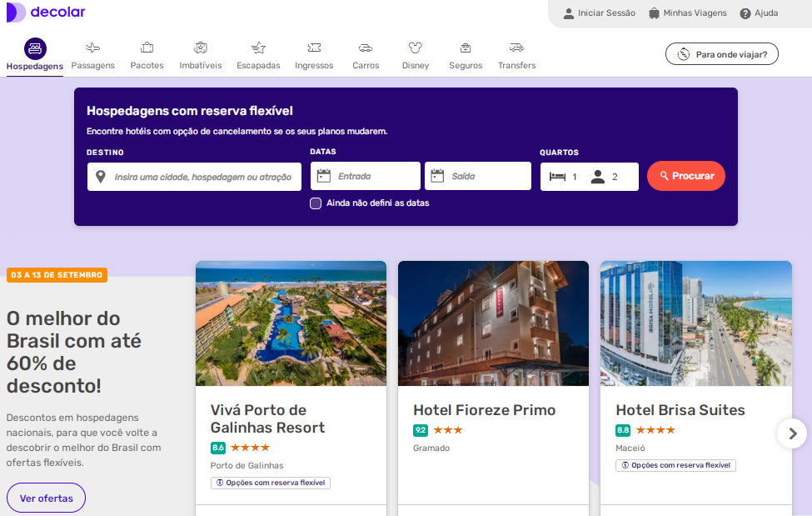Open the Carros car icon
This screenshot has width=812, height=516.
[x=366, y=48]
